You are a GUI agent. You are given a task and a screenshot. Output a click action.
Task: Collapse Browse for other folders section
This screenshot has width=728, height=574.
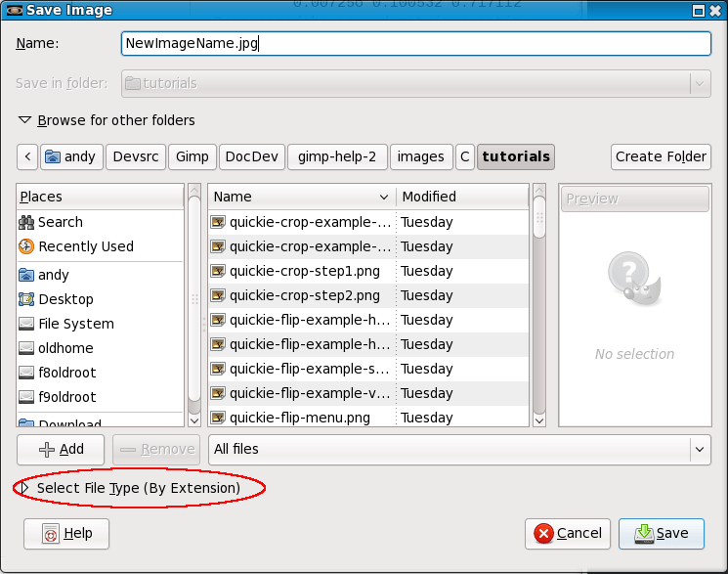point(24,120)
